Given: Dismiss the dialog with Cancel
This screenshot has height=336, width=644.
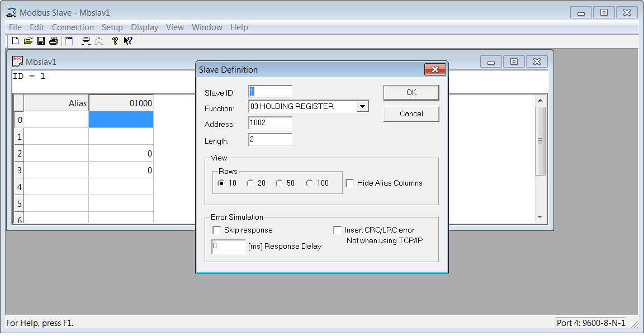Looking at the screenshot, I should (x=411, y=114).
